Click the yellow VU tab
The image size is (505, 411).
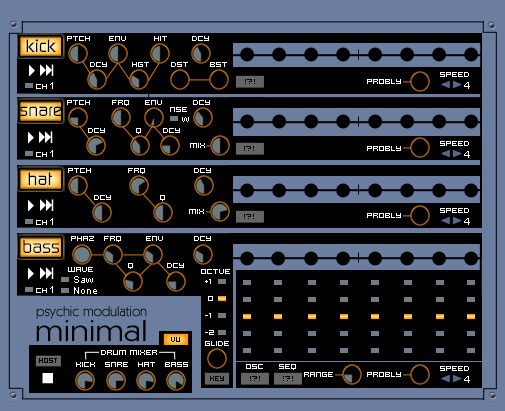(176, 339)
